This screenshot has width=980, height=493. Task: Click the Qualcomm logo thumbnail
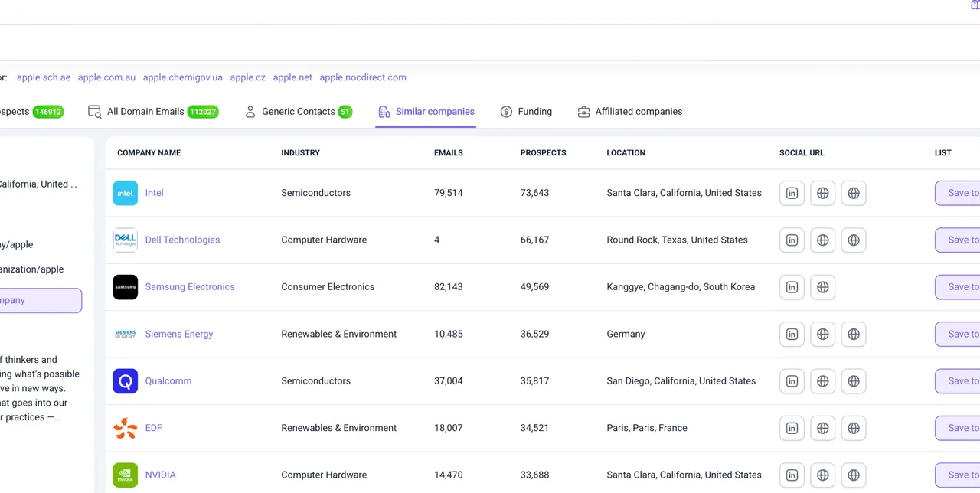(x=126, y=381)
